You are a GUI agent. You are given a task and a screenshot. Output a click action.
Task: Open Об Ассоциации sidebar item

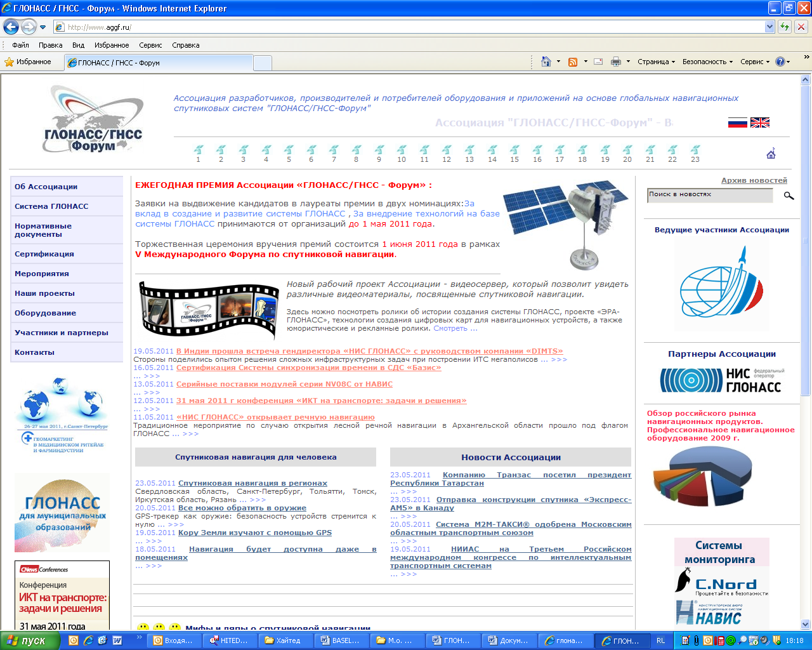(x=67, y=187)
